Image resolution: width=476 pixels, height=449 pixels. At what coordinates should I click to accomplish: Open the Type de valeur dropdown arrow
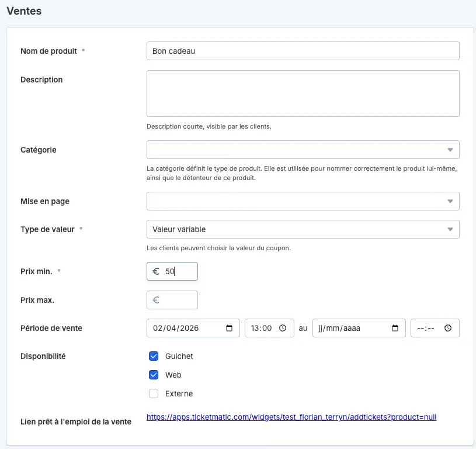[450, 229]
